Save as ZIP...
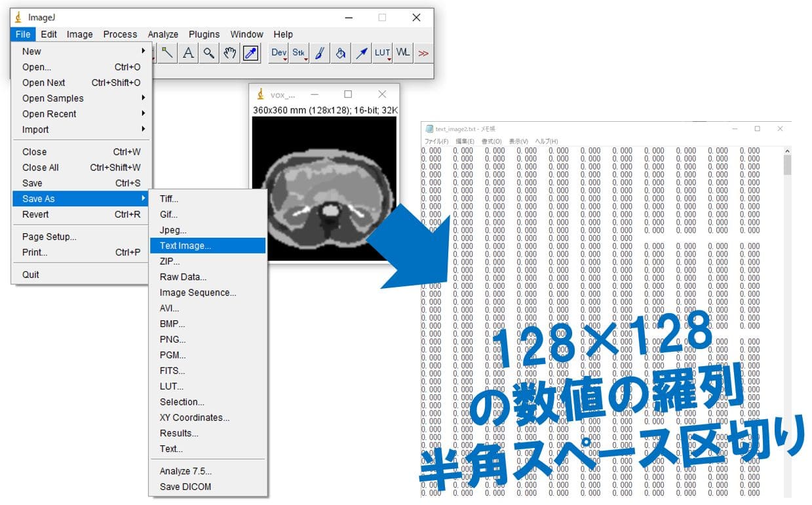Screen dimensions: 812x505 [208, 261]
